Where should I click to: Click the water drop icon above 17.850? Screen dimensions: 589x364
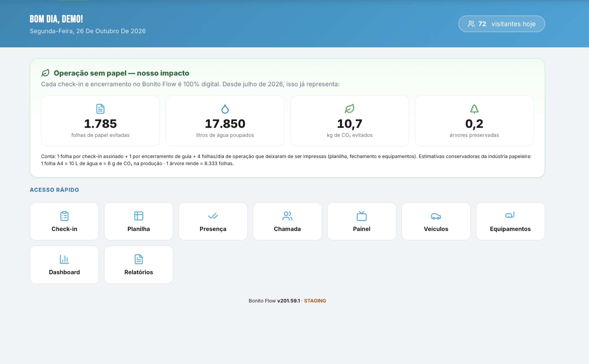[225, 109]
